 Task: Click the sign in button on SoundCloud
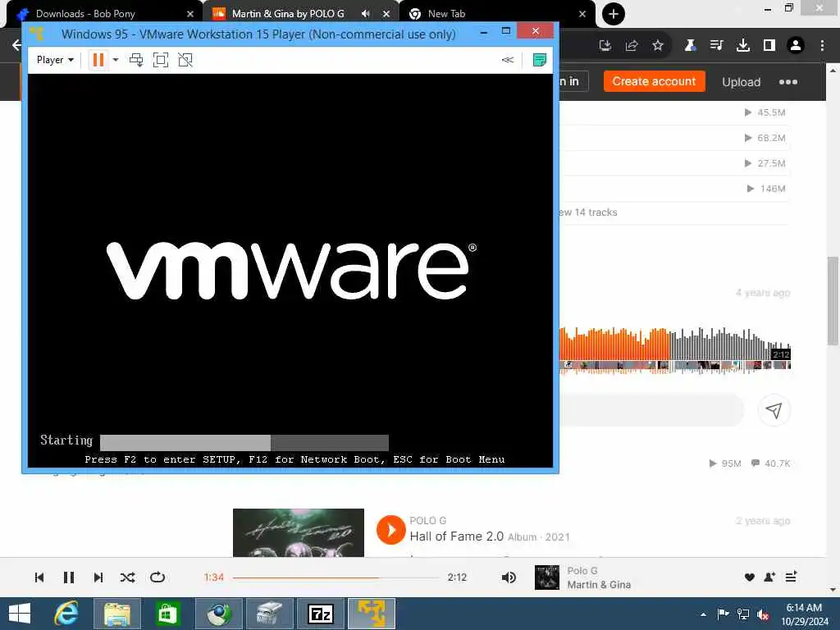pos(573,81)
